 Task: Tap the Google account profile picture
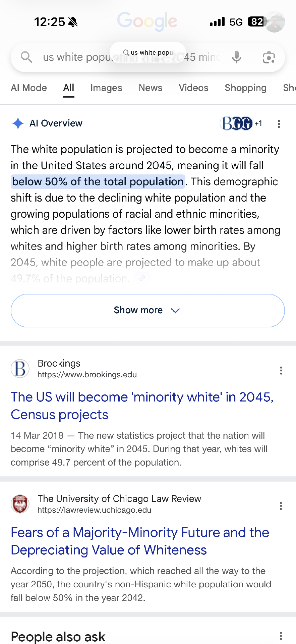coord(275,22)
